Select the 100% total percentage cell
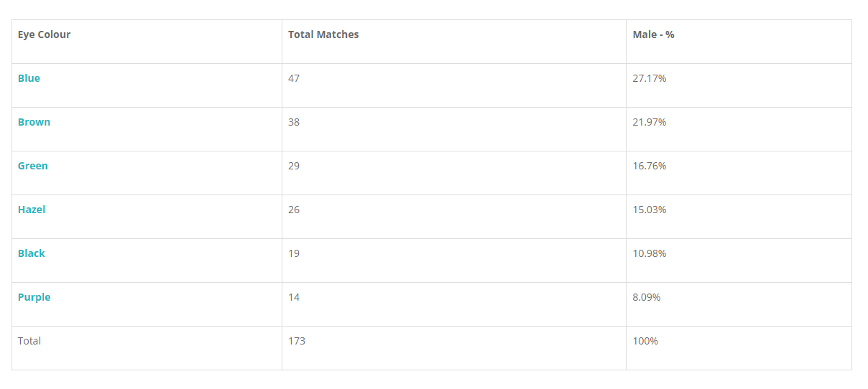Screen dimensions: 868x389 coord(645,341)
